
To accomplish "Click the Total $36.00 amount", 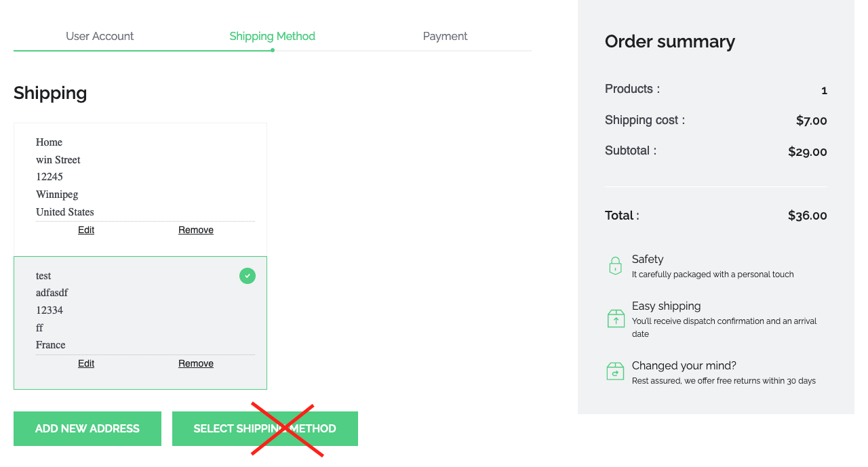I will pos(808,216).
